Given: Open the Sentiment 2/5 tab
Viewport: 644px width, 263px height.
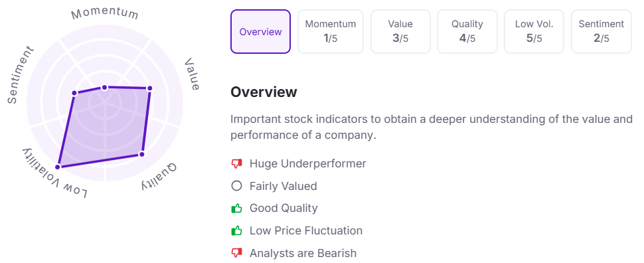Looking at the screenshot, I should click(602, 32).
